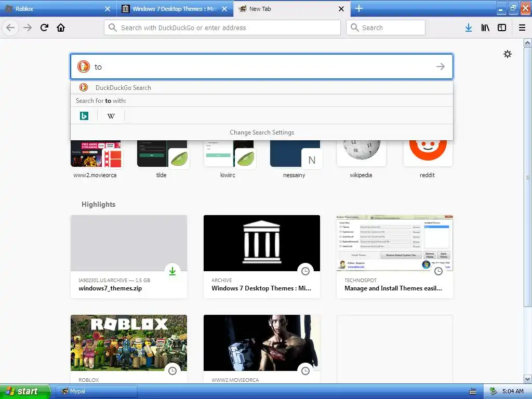Open the reddit top site tile
This screenshot has height=399, width=532.
pos(428,159)
